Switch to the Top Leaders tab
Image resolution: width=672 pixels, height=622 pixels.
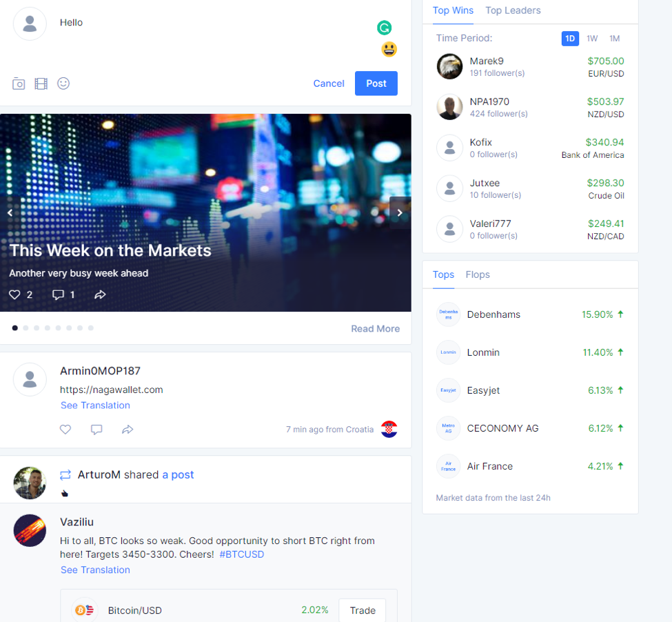(513, 11)
